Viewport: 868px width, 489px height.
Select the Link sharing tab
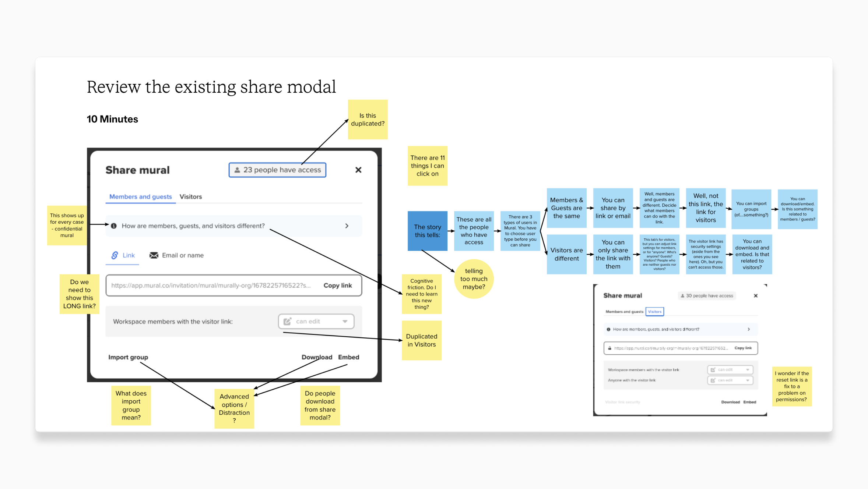point(123,255)
